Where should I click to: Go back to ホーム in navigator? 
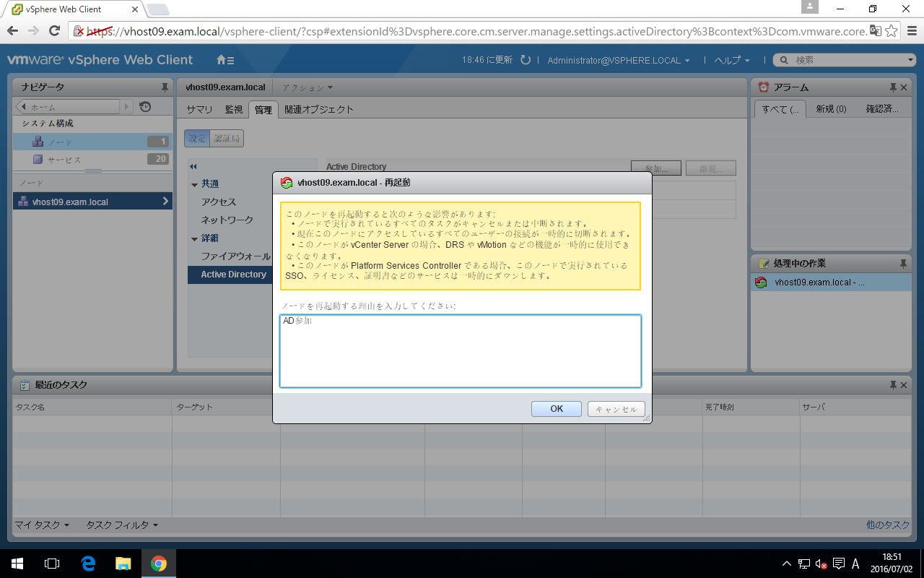click(x=69, y=107)
